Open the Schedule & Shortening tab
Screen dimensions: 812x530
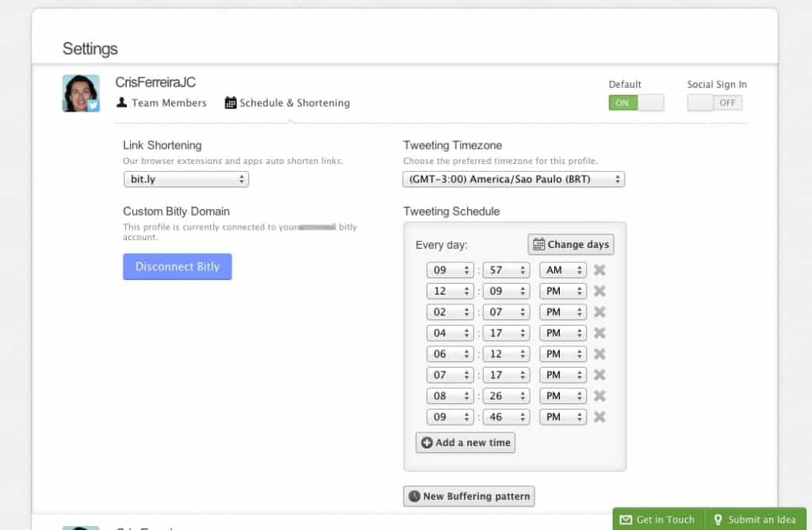pyautogui.click(x=287, y=102)
